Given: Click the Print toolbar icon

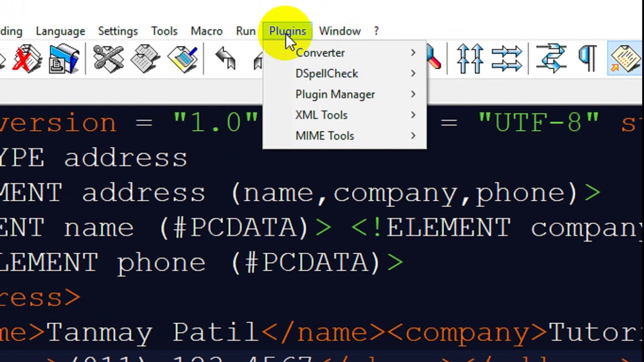Looking at the screenshot, I should 64,58.
